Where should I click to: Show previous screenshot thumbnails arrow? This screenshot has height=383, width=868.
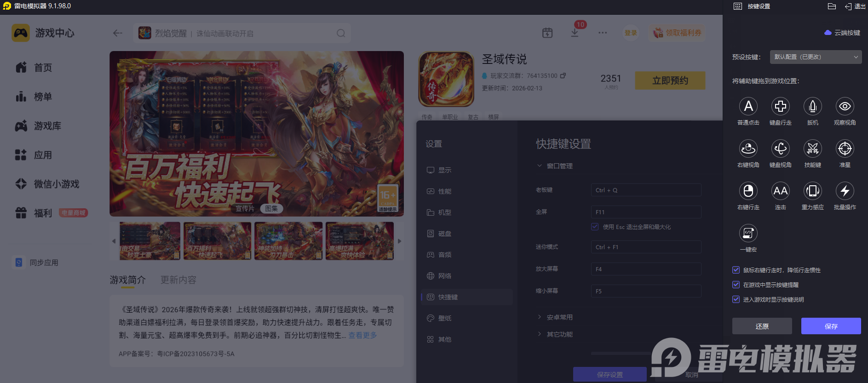click(114, 241)
